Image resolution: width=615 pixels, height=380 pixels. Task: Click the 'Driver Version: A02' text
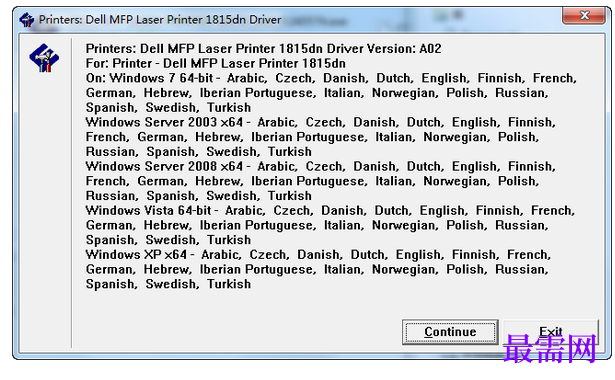384,49
